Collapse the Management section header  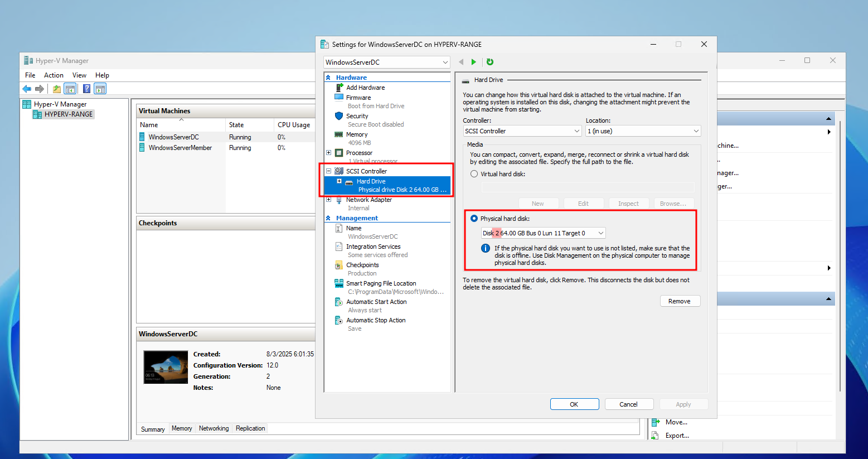pos(328,218)
